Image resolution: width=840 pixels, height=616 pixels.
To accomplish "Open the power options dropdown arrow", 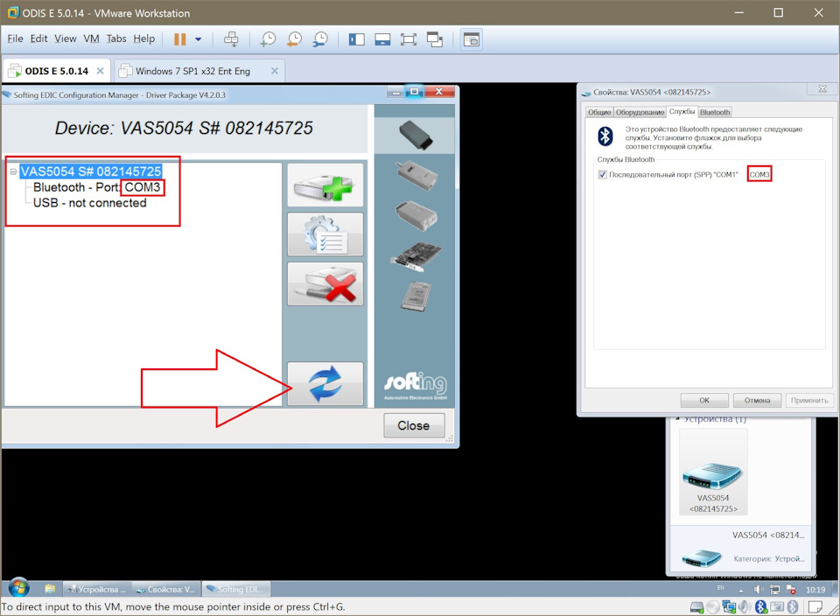I will pos(199,39).
